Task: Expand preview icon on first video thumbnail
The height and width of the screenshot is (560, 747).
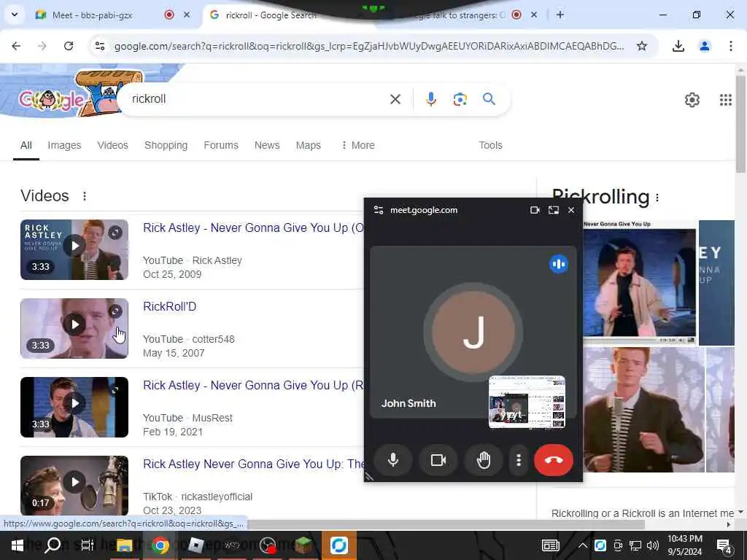Action: pyautogui.click(x=115, y=233)
